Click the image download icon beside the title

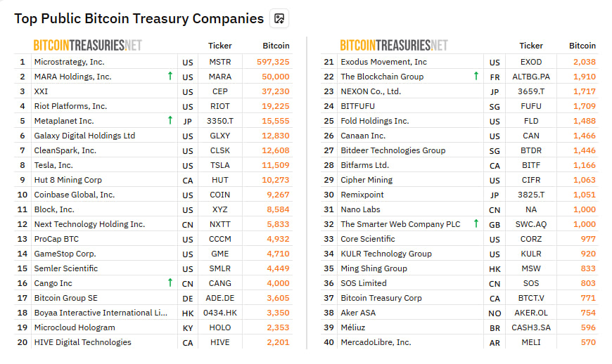click(x=279, y=18)
